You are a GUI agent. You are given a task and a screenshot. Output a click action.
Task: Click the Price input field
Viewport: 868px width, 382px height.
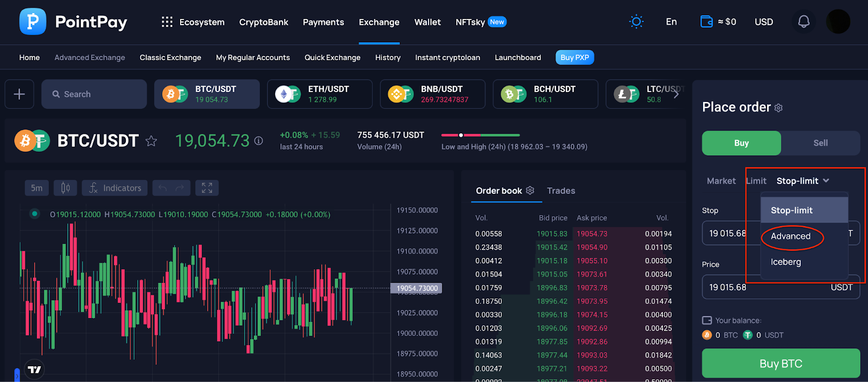781,287
